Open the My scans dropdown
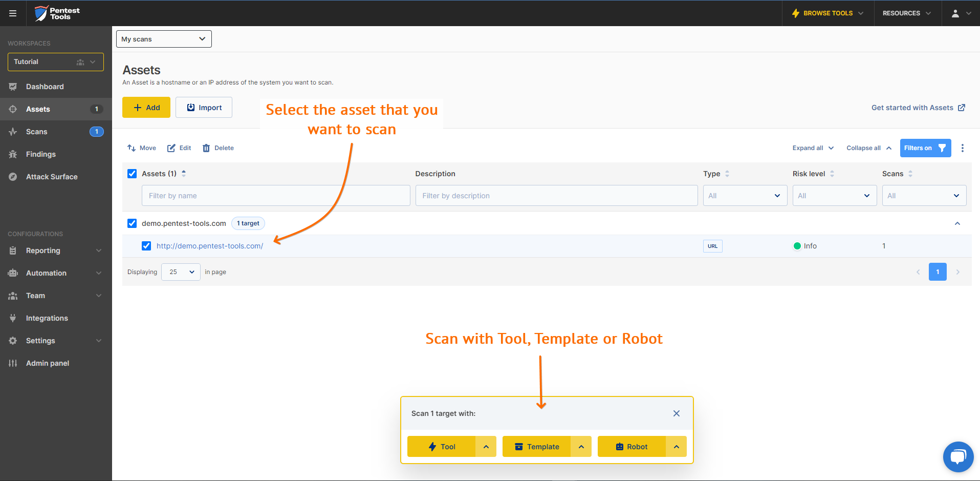Viewport: 980px width, 481px height. click(x=164, y=39)
